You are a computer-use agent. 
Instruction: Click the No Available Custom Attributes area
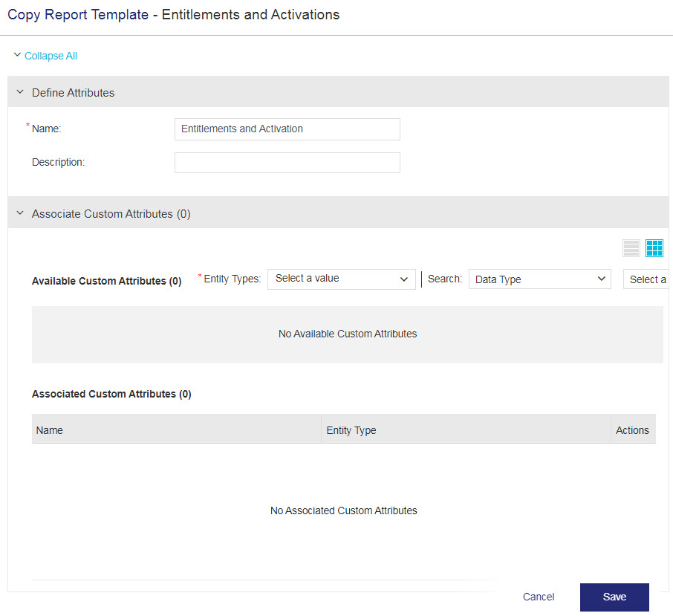point(347,334)
